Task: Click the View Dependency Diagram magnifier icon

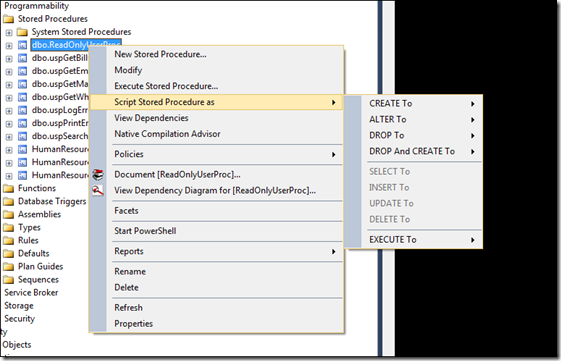Action: 98,191
